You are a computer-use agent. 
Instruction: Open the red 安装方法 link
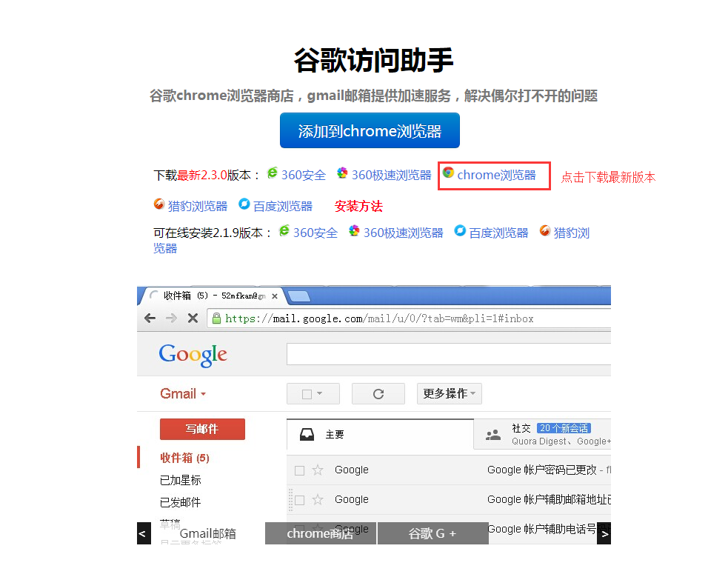[358, 206]
